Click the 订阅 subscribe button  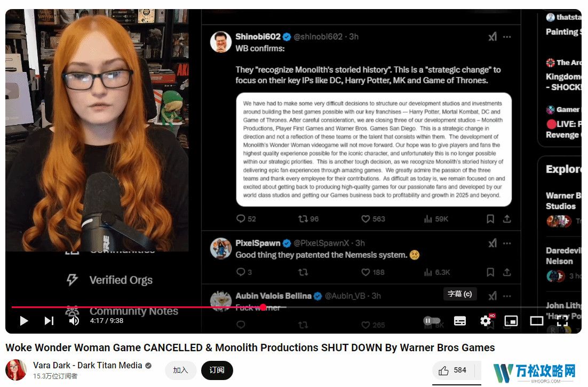pos(217,370)
